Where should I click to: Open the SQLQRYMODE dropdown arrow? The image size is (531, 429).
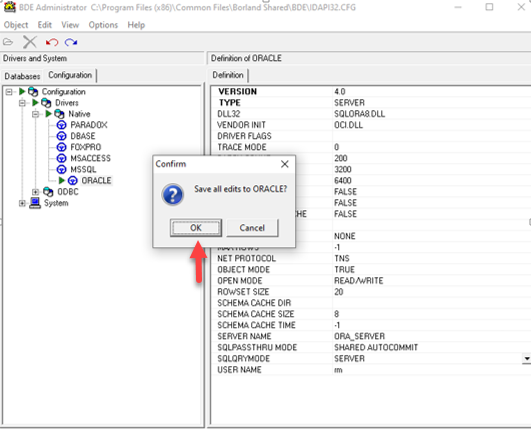pos(527,359)
